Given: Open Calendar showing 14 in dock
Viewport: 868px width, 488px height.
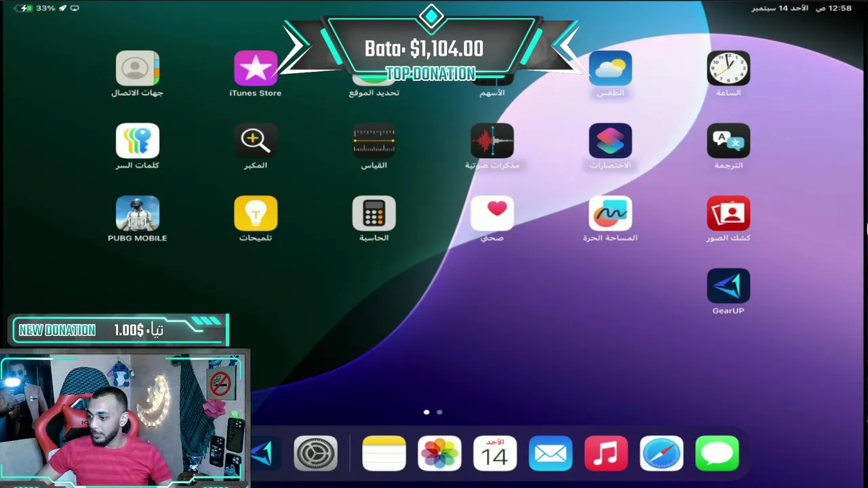Looking at the screenshot, I should pos(495,453).
